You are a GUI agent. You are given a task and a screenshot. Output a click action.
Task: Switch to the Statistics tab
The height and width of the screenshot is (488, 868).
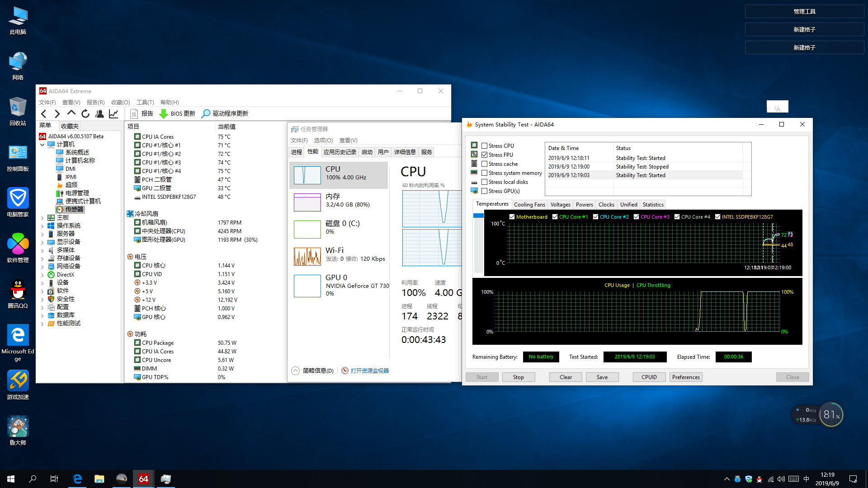(653, 205)
